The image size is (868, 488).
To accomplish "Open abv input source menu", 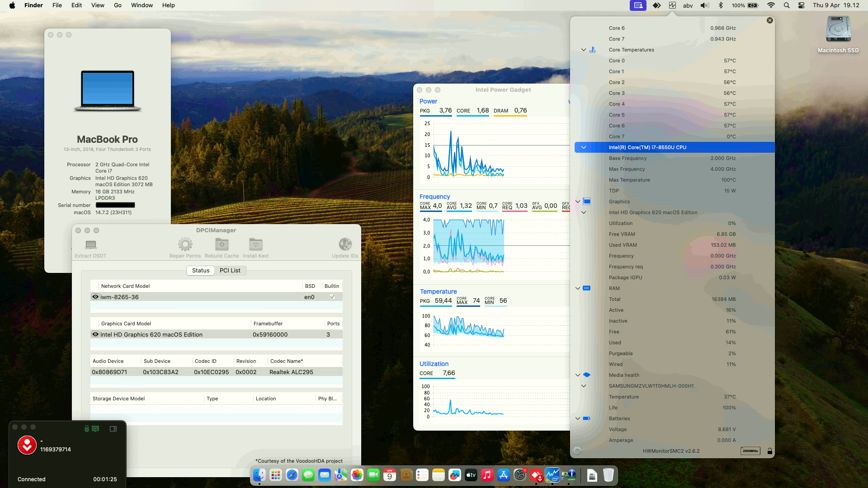I will point(688,5).
